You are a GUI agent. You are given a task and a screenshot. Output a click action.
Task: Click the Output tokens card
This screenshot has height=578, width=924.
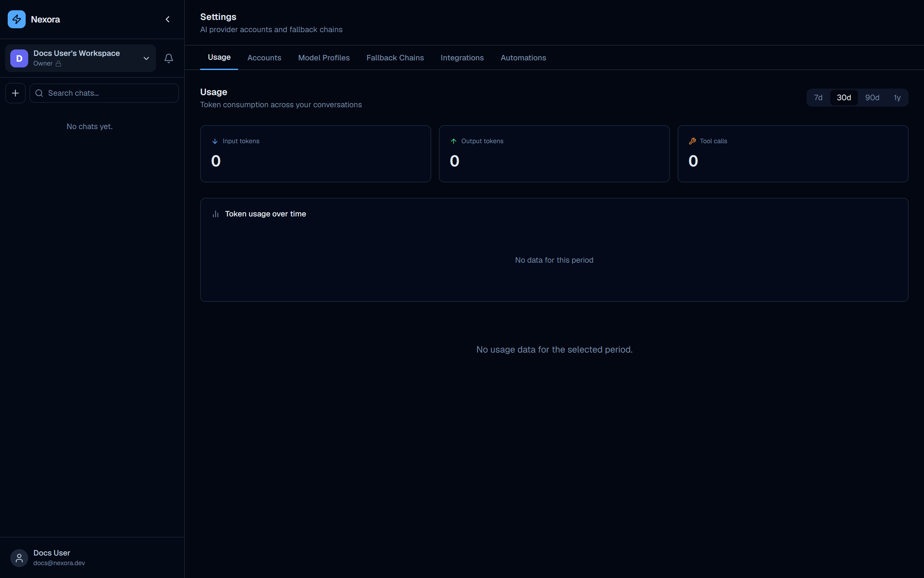pos(554,154)
